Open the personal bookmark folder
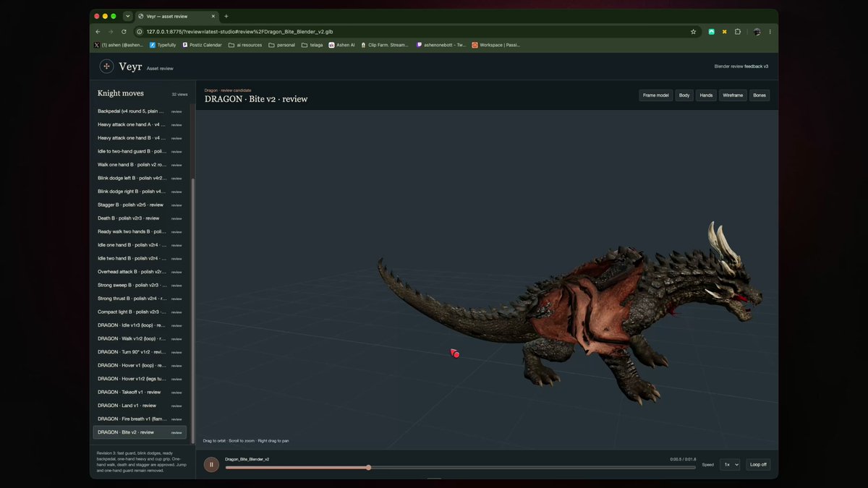The width and height of the screenshot is (868, 488). click(x=281, y=45)
